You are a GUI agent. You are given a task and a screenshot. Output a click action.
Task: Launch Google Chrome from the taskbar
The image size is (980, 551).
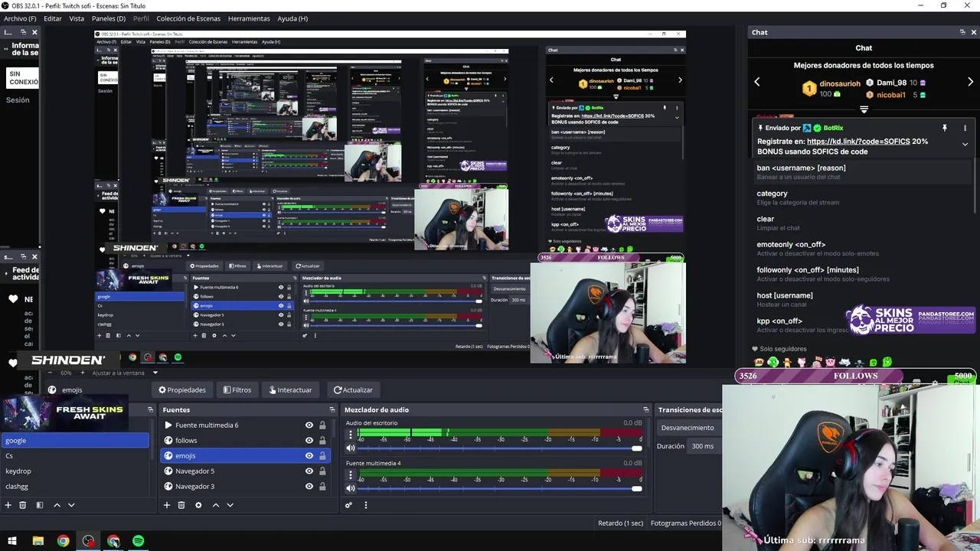[63, 541]
